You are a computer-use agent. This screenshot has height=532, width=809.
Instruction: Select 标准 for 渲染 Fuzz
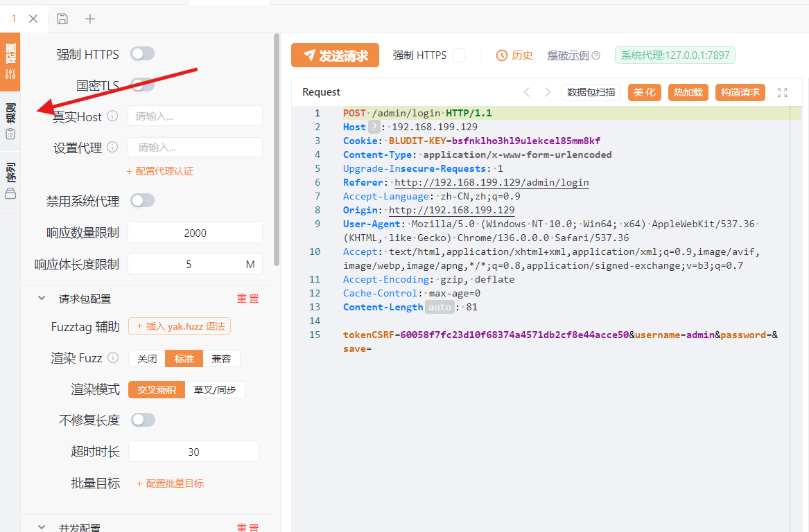pos(184,359)
